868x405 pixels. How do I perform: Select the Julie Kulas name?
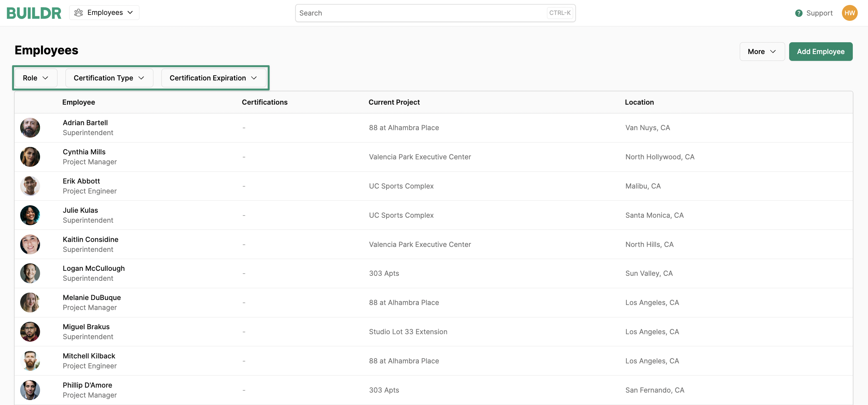[80, 210]
